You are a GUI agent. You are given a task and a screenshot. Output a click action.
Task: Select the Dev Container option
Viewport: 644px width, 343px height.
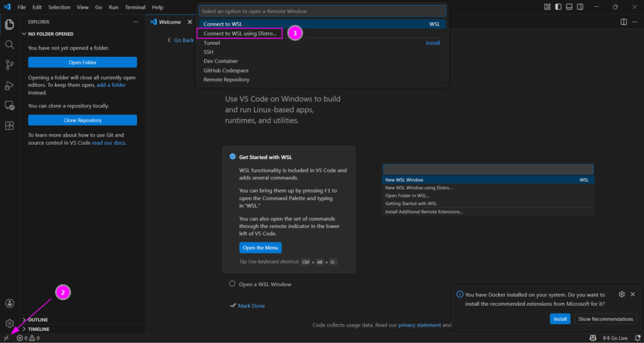pyautogui.click(x=323, y=61)
